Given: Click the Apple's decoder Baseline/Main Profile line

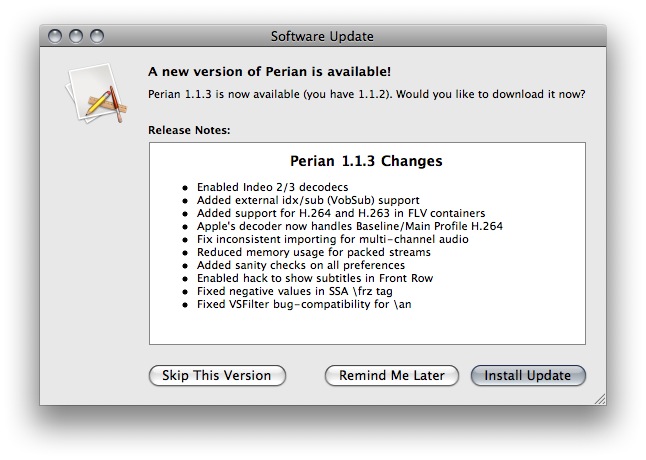Looking at the screenshot, I should [349, 226].
